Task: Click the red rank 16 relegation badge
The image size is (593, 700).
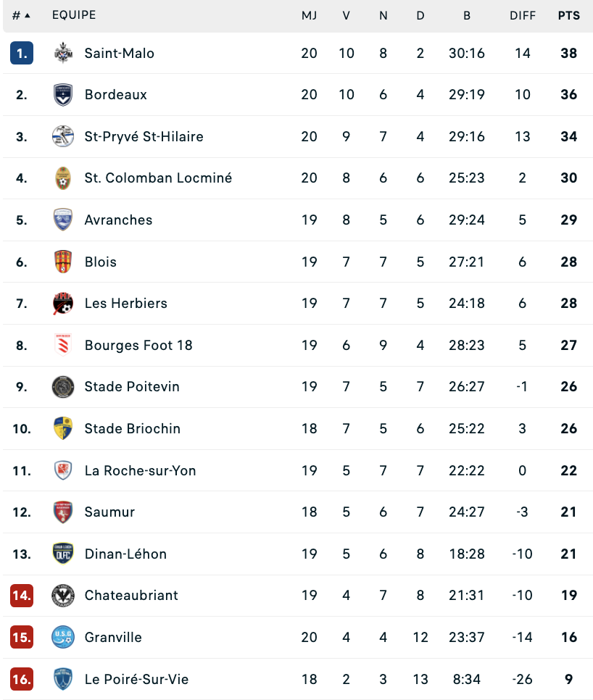Action: (22, 679)
